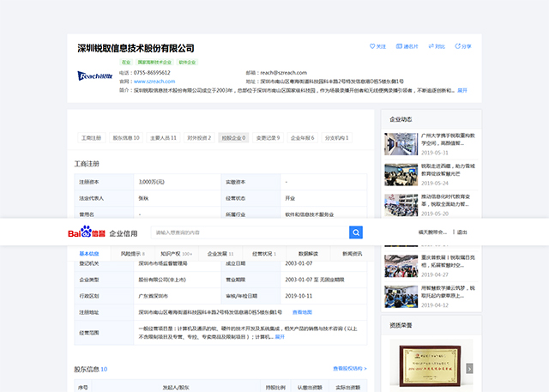Switch to the 知识产权 100+ tab
The image size is (549, 392).
click(177, 254)
